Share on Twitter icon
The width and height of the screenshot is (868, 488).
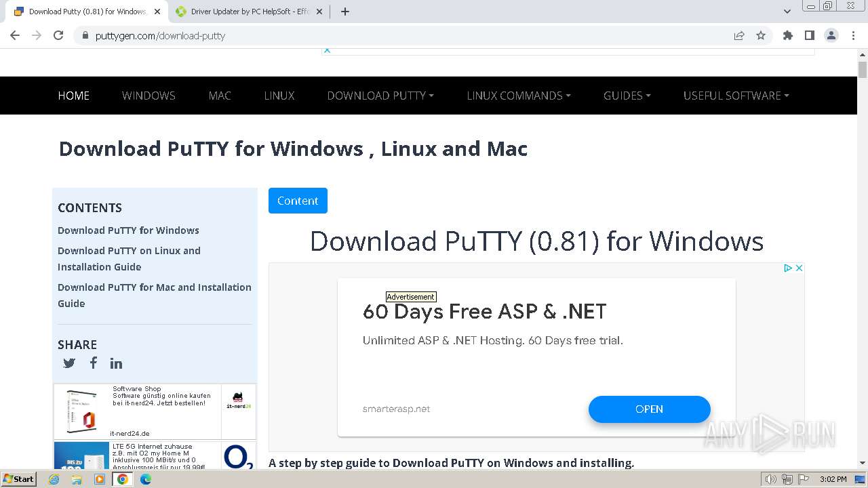coord(69,363)
